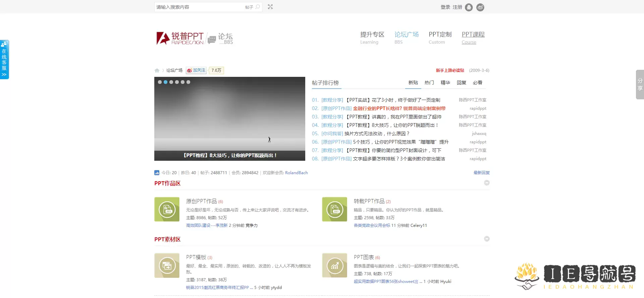Viewport: 644px width, 298px height.
Task: Open new member RolandBach profile
Action: tap(297, 173)
